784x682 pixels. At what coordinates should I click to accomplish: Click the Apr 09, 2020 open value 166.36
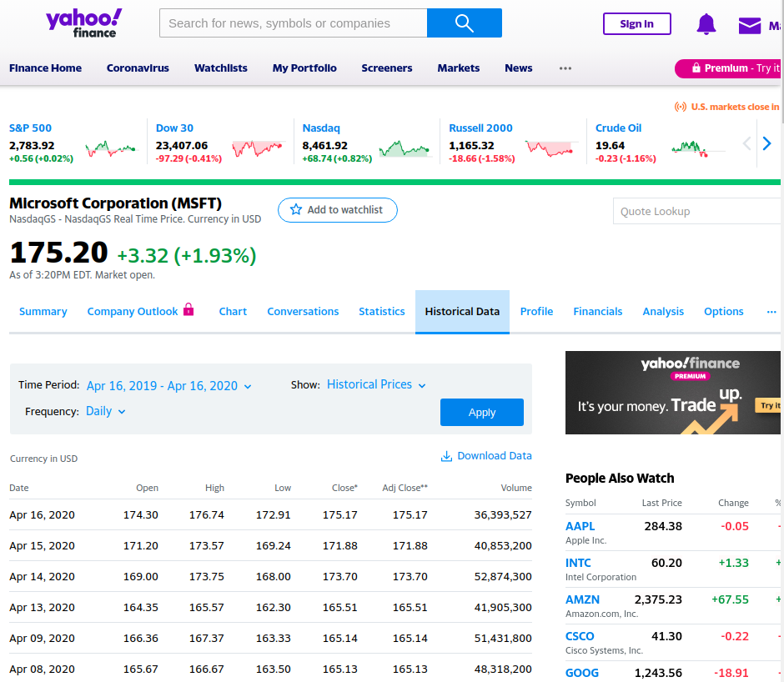[141, 639]
